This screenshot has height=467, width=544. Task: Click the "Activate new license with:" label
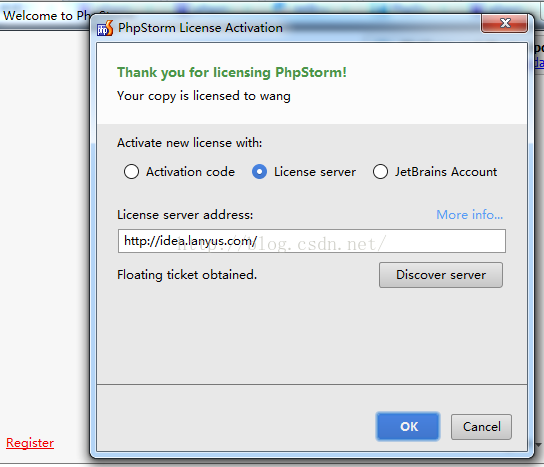pos(189,143)
